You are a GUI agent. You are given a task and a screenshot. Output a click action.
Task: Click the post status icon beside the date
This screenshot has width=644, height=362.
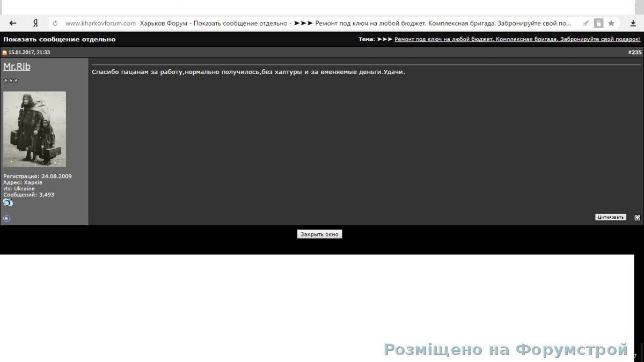tap(4, 53)
